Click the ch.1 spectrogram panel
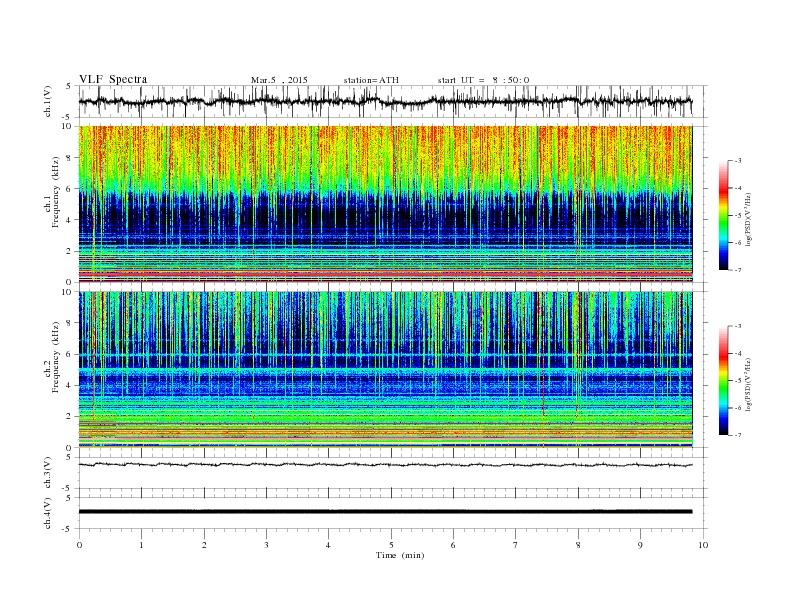792x612 pixels. (385, 204)
